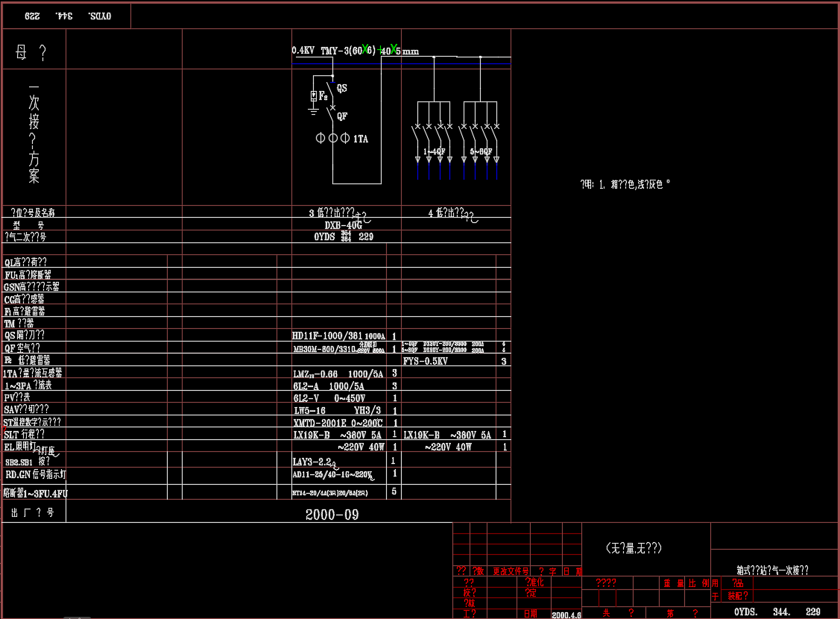840x619 pixels.
Task: Click the '1TA' label beside the three circles
Action: point(361,139)
